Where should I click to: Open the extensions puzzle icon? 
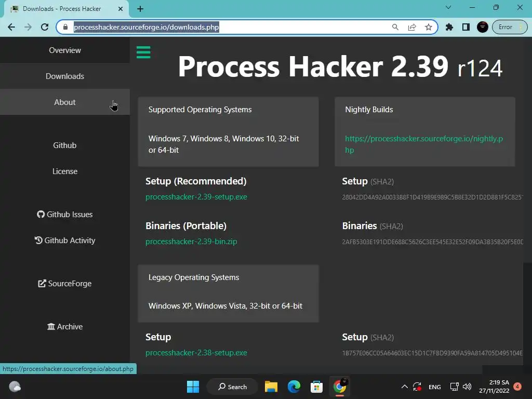449,27
